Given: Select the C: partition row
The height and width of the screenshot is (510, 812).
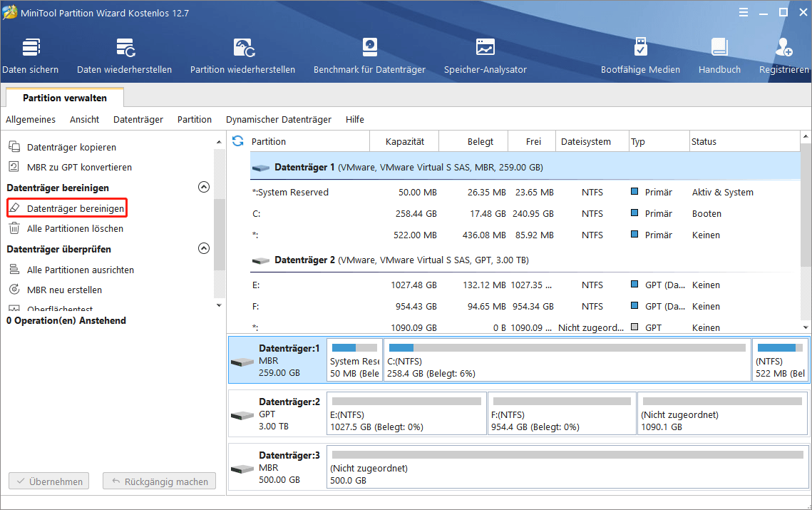Looking at the screenshot, I should tap(525, 213).
